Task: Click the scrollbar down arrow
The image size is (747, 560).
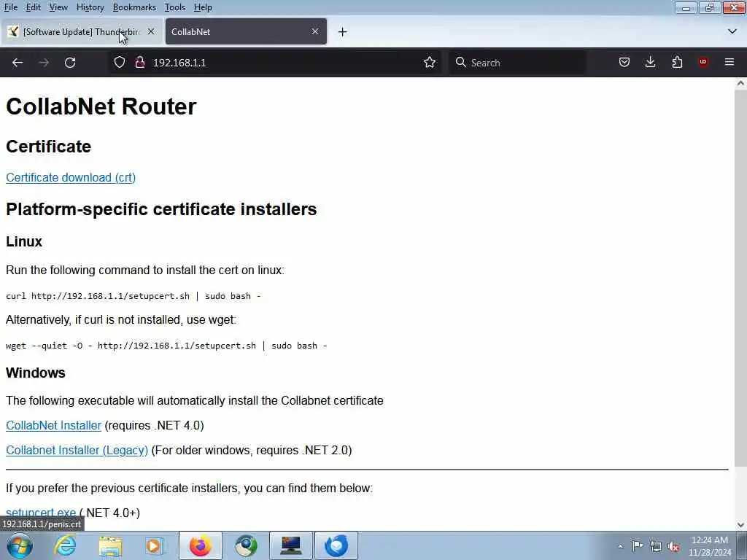Action: pyautogui.click(x=740, y=525)
